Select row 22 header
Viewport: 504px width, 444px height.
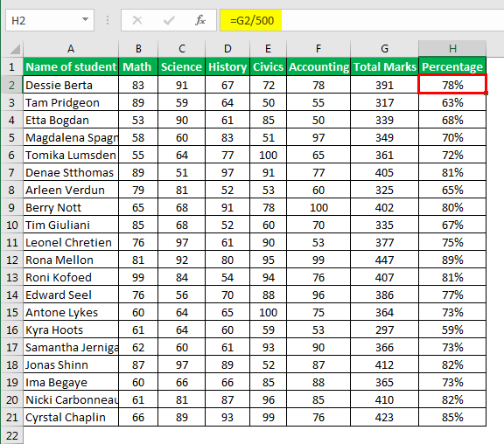click(12, 435)
